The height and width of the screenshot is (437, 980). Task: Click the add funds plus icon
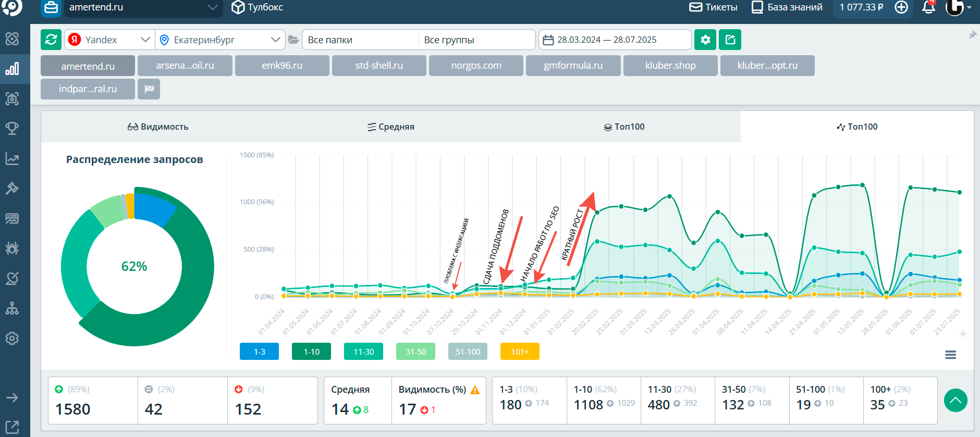pos(901,7)
